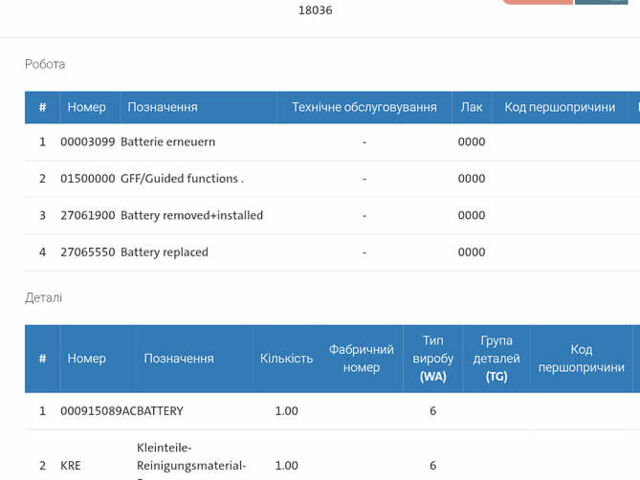The image size is (640, 480).
Task: Click the Номер header in Робота table
Action: (x=86, y=107)
